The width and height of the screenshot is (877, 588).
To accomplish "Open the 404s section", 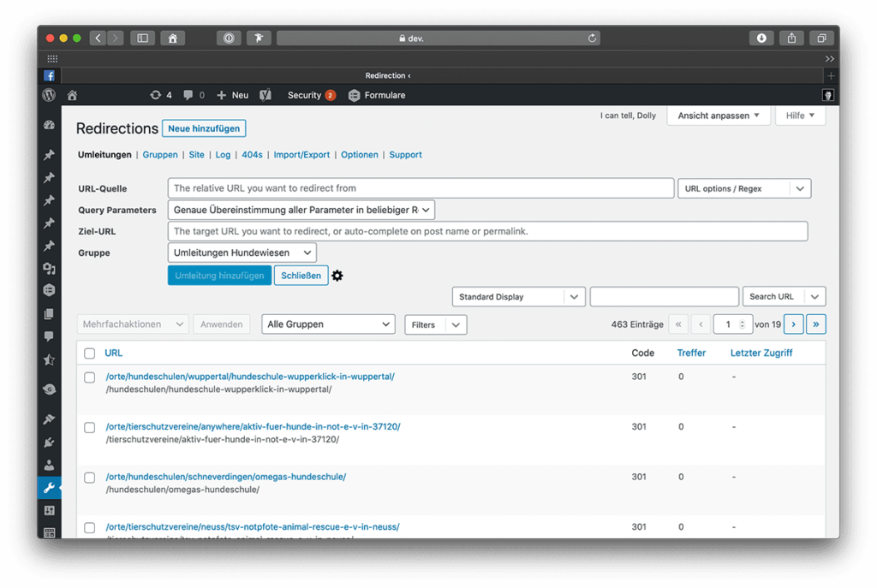I will point(252,155).
